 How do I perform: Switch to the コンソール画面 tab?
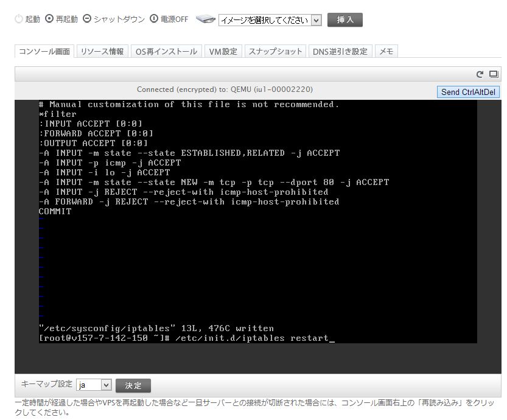click(x=44, y=51)
